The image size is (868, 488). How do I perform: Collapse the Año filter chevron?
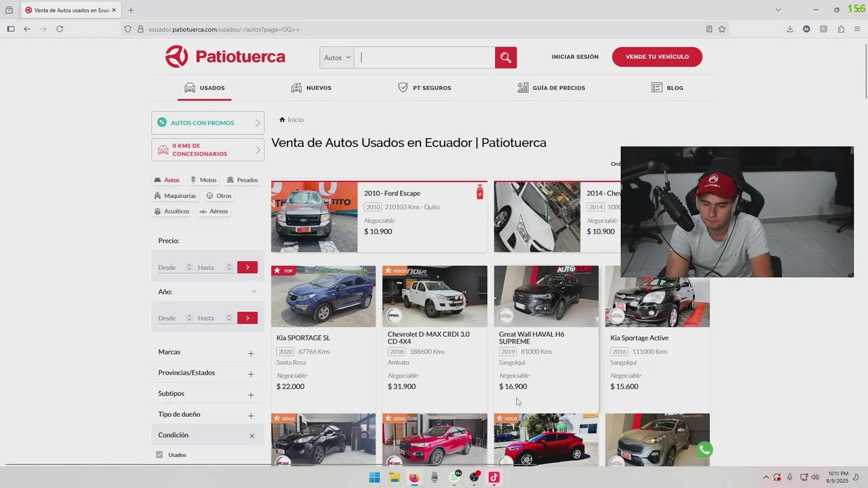coord(254,292)
